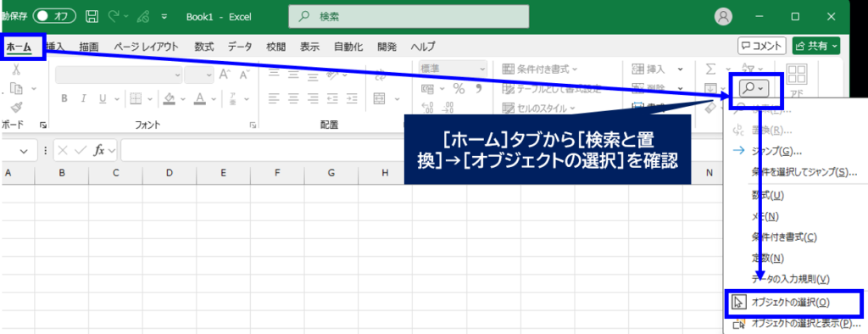Click the Align Left icon

274,98
